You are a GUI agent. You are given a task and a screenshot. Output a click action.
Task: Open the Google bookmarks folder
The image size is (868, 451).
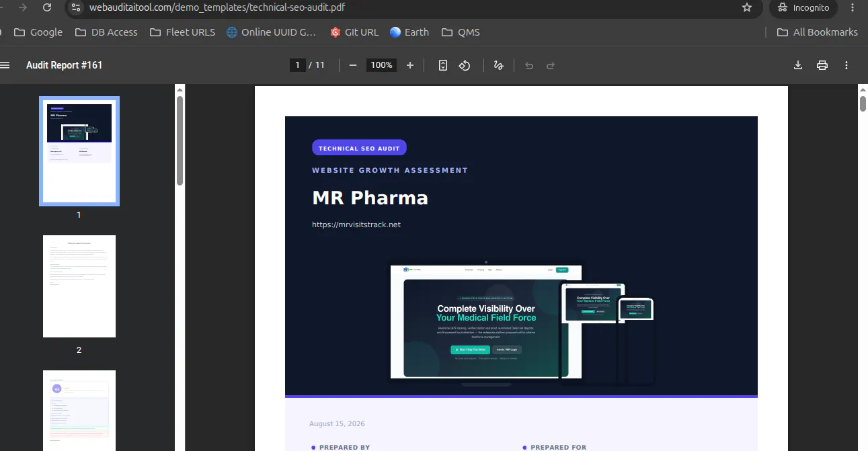pos(38,32)
